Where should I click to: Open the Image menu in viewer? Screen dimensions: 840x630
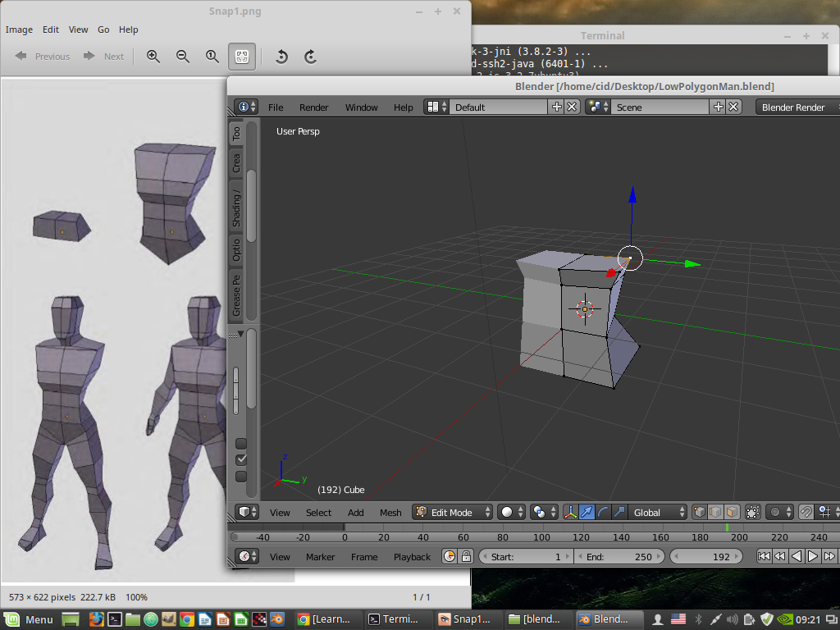tap(19, 30)
